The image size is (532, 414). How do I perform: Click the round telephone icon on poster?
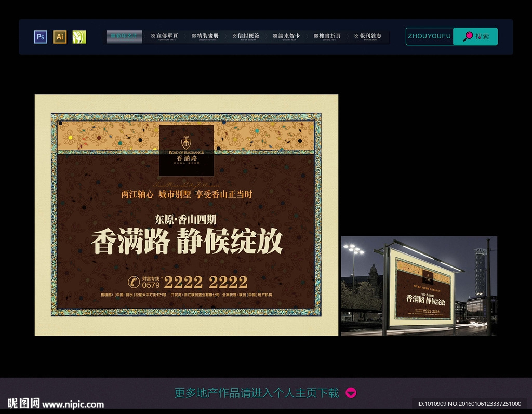(134, 282)
